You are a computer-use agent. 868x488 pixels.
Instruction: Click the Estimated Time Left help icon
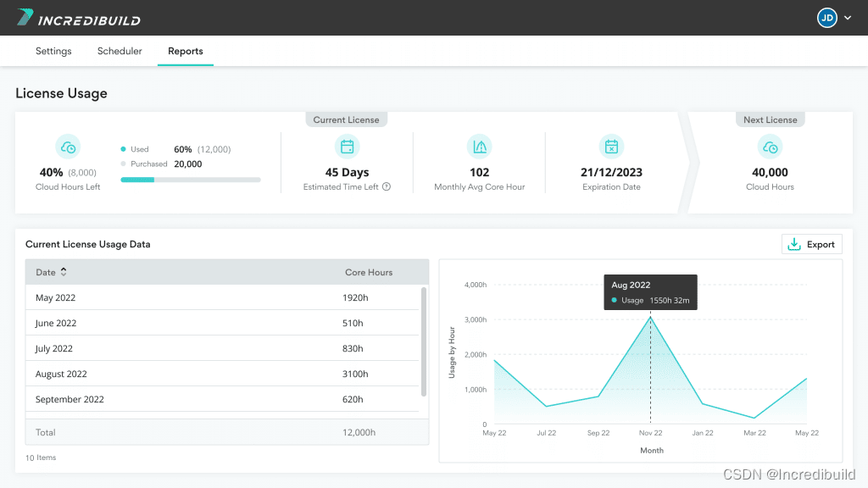(x=387, y=187)
